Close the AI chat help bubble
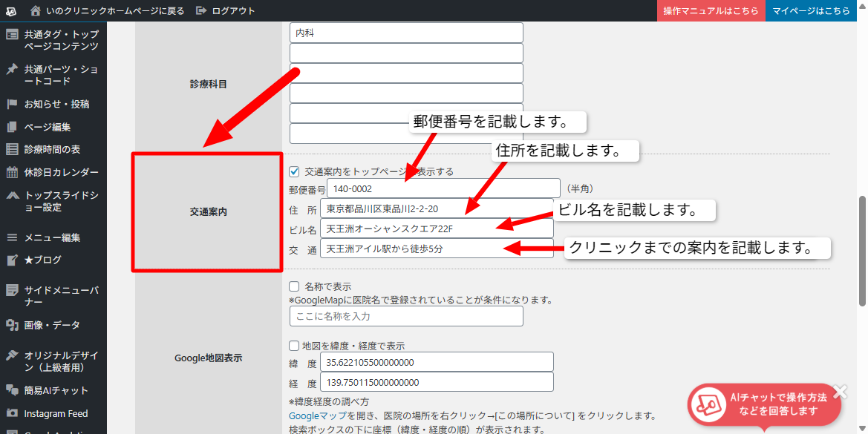868x434 pixels. point(840,391)
